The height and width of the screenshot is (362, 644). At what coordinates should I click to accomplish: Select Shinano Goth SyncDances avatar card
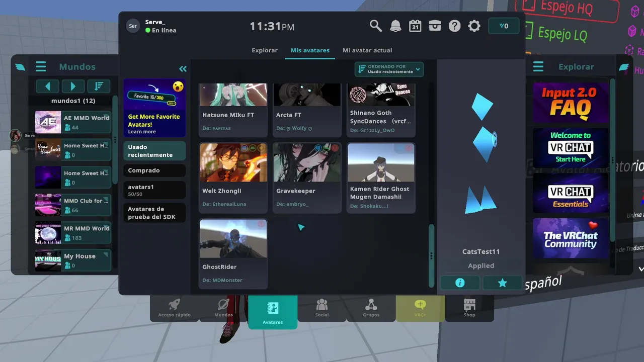pyautogui.click(x=381, y=110)
